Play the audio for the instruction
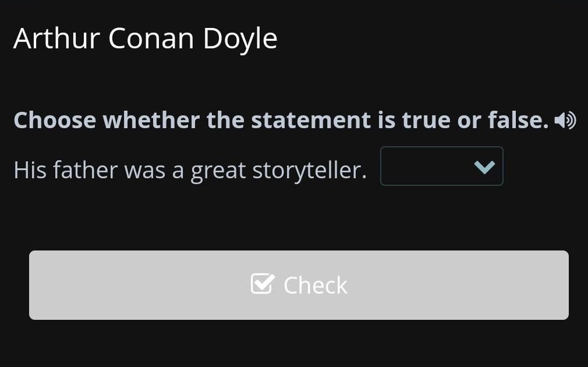This screenshot has width=588, height=367. [x=565, y=121]
